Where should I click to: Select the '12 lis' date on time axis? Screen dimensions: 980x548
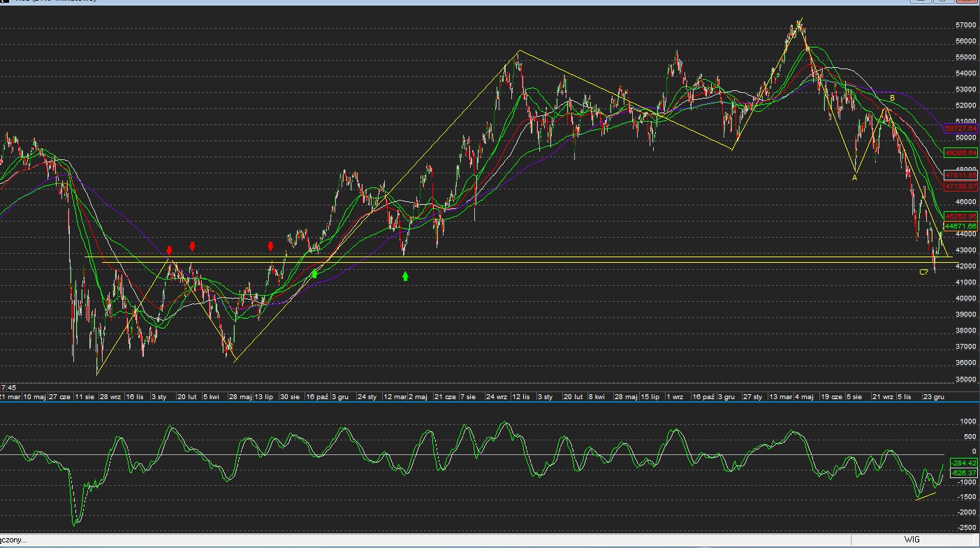coord(521,396)
